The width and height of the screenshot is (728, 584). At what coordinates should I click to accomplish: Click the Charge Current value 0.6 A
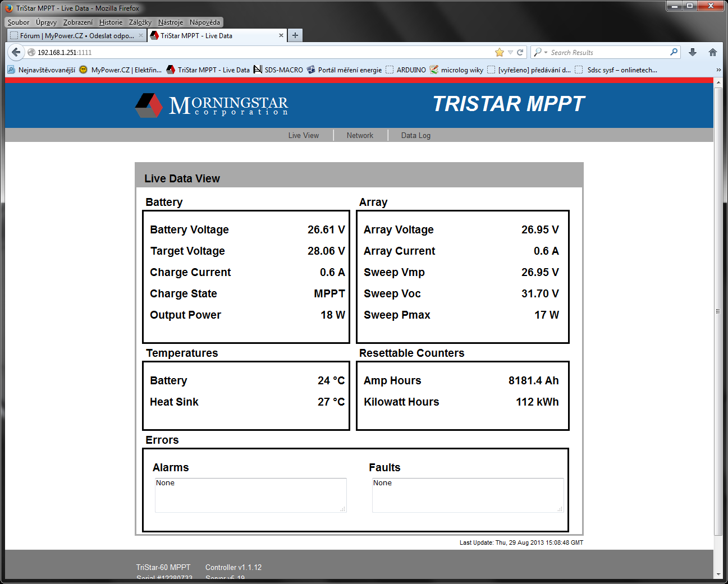click(x=332, y=272)
